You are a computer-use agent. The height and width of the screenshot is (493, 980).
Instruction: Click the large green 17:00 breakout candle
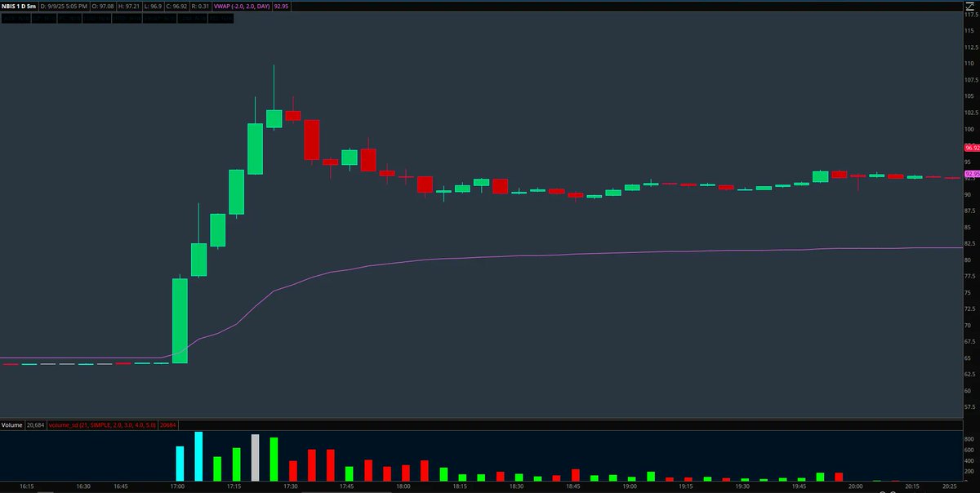pyautogui.click(x=180, y=321)
